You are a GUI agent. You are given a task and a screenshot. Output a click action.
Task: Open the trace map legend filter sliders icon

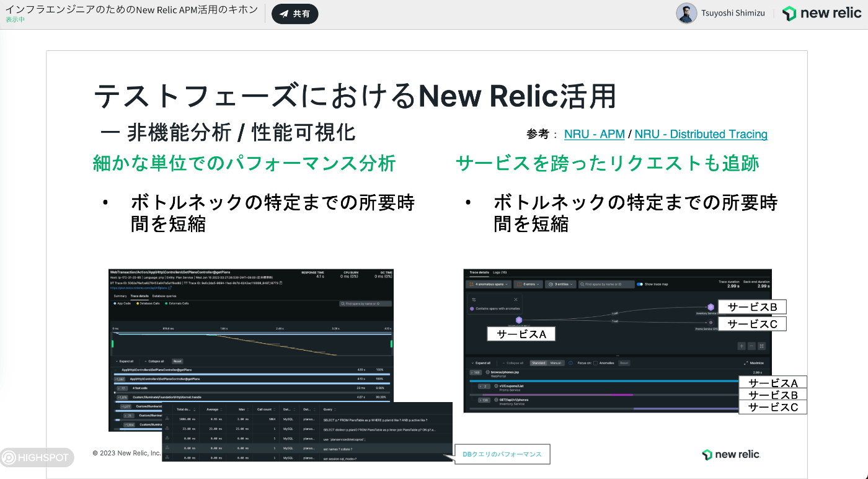coord(474,300)
